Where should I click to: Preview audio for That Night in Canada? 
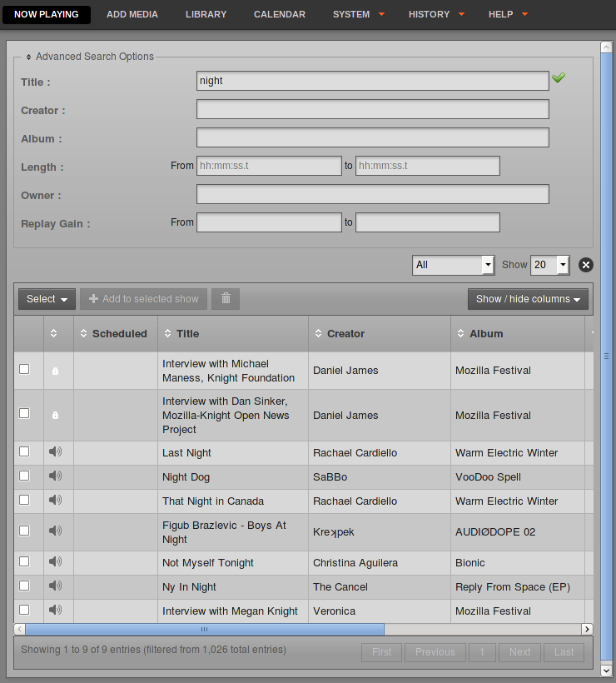click(55, 500)
